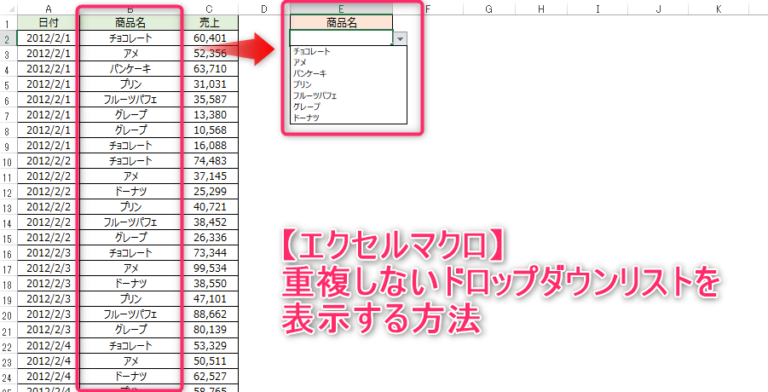This screenshot has width=768, height=392.
Task: Click cell containing 60,401
Action: (x=210, y=38)
